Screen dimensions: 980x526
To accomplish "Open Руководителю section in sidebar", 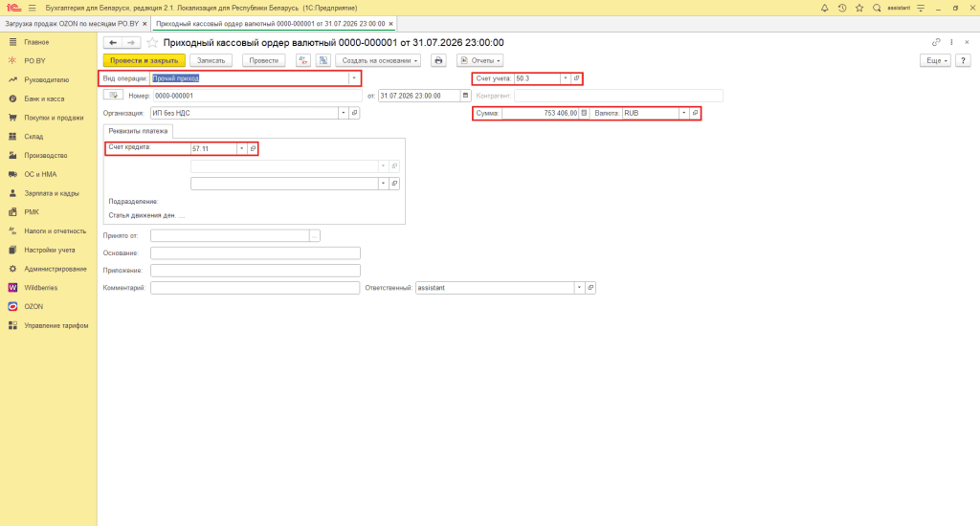I will (47, 80).
